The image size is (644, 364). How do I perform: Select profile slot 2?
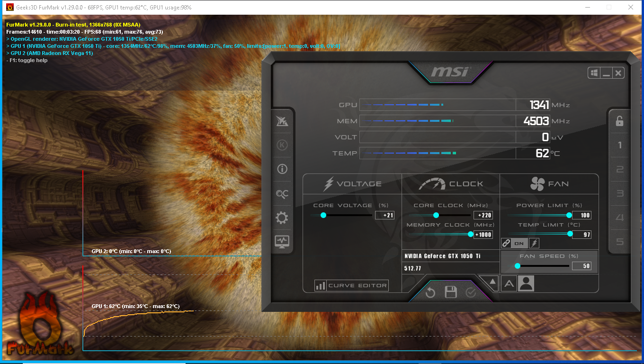click(x=619, y=169)
